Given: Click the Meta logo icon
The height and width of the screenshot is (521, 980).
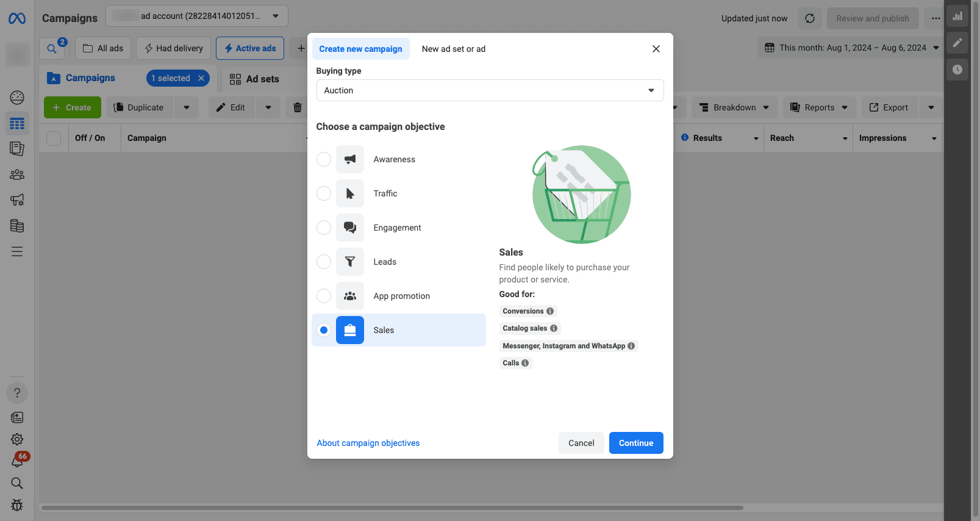Looking at the screenshot, I should pos(17,18).
